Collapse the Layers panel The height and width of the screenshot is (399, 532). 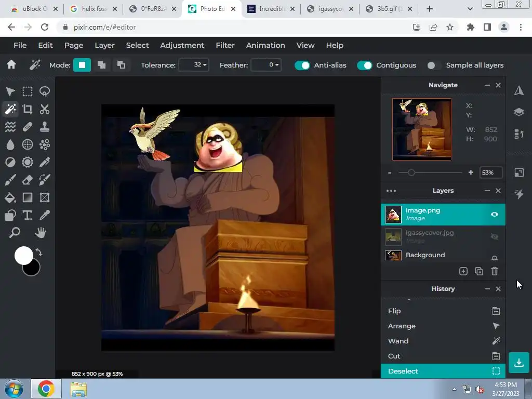487,191
